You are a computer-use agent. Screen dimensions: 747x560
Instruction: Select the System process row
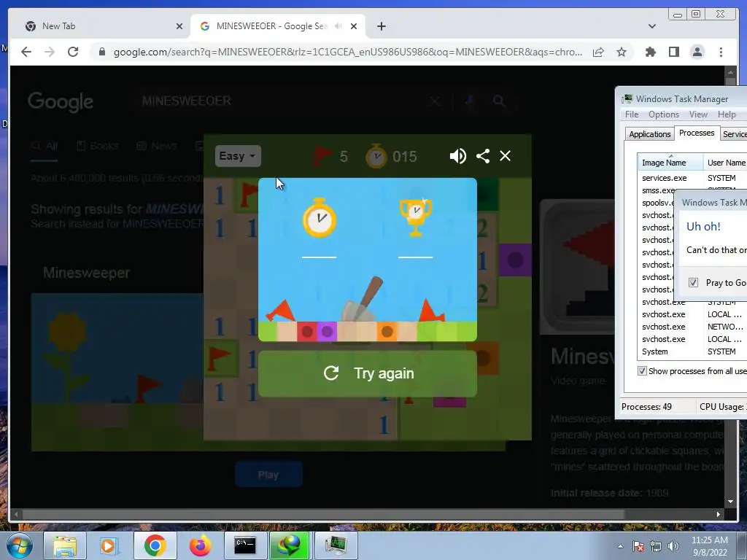click(x=692, y=351)
